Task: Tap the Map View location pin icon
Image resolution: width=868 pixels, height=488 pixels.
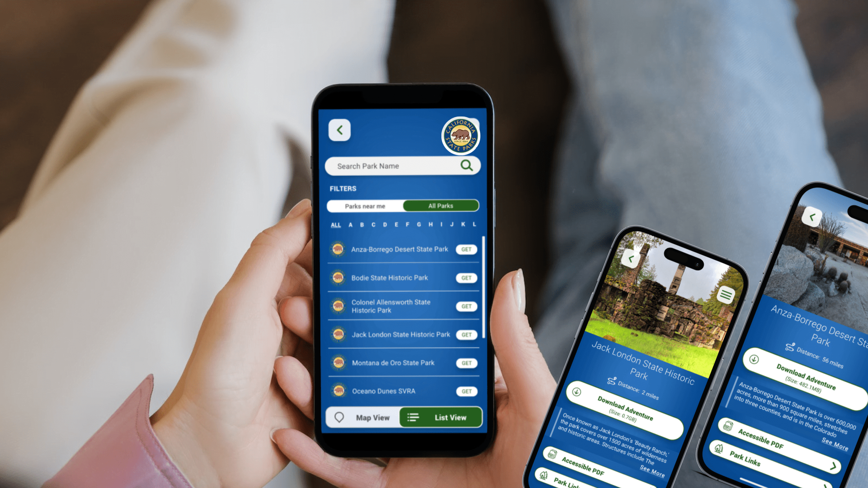Action: coord(339,417)
